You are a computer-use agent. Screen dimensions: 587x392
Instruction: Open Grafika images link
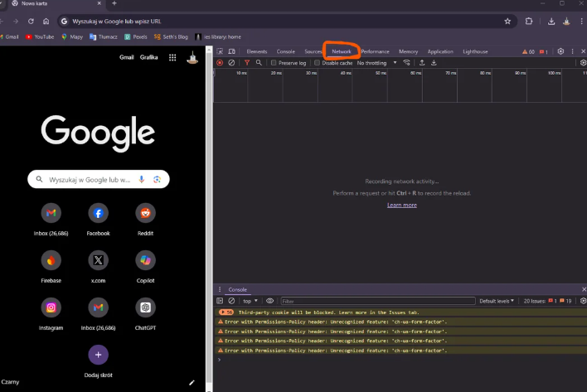[x=148, y=57]
